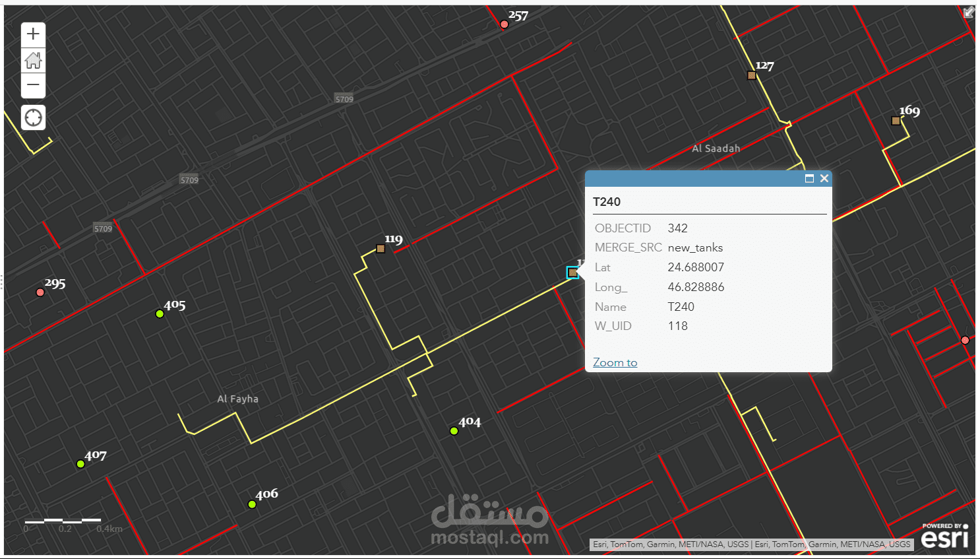Click the Esri attribution text
Screen dimensions: 980x559
[751, 544]
